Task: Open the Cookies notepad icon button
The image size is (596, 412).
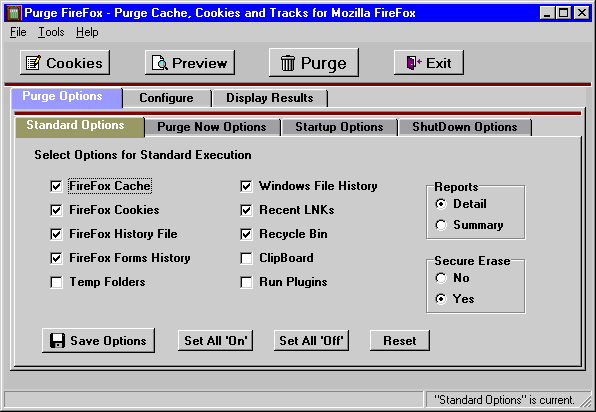Action: click(33, 63)
